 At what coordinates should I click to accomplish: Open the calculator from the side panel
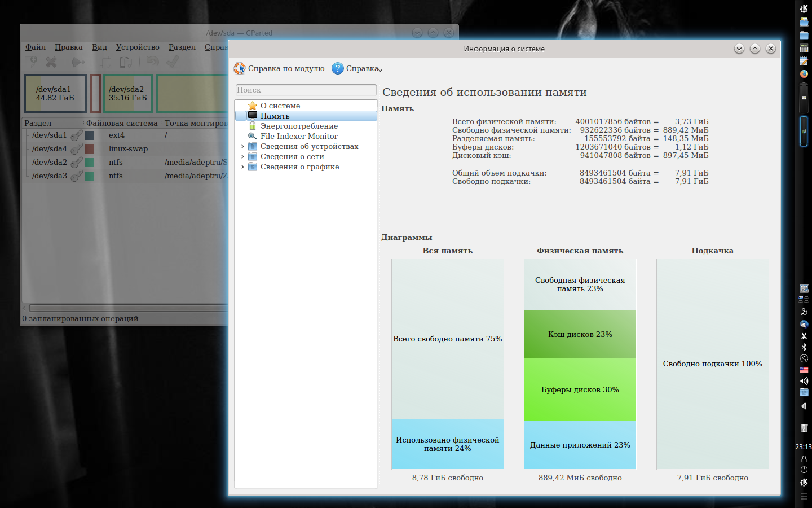804,48
